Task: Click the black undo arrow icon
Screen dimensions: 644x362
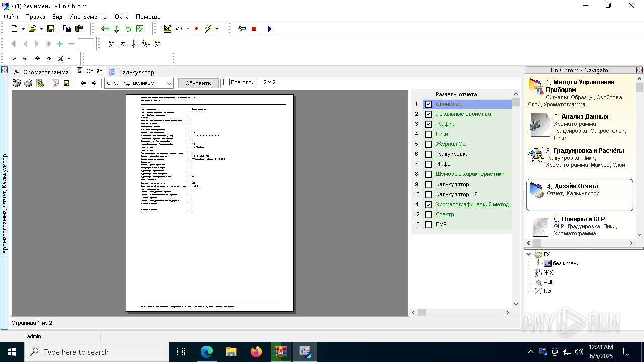Action: (x=179, y=29)
